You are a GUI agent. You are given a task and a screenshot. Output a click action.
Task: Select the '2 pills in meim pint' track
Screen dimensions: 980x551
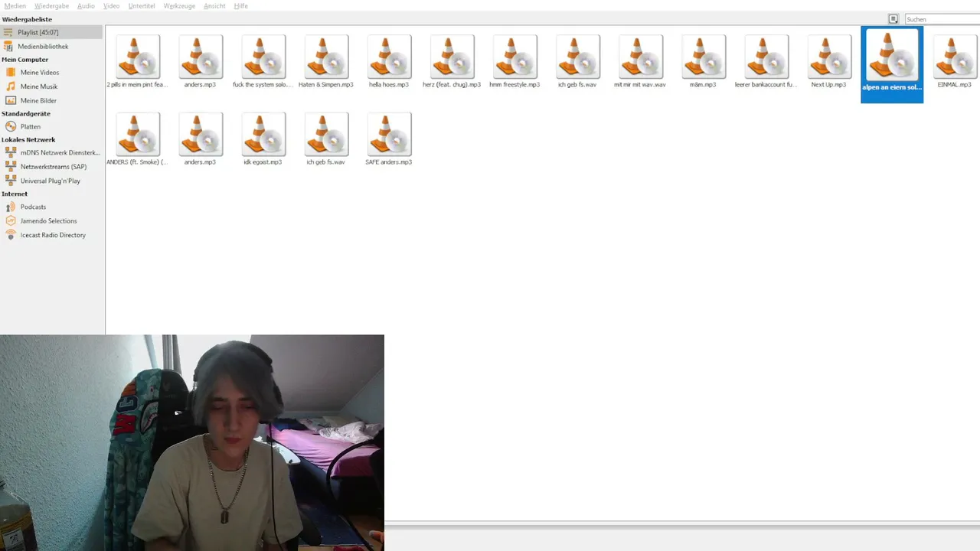[x=138, y=61]
